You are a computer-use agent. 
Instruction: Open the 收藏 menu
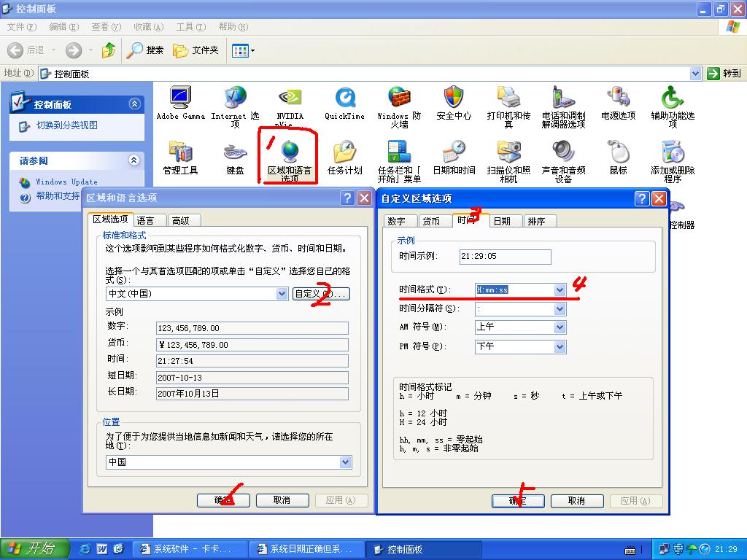pos(148,27)
